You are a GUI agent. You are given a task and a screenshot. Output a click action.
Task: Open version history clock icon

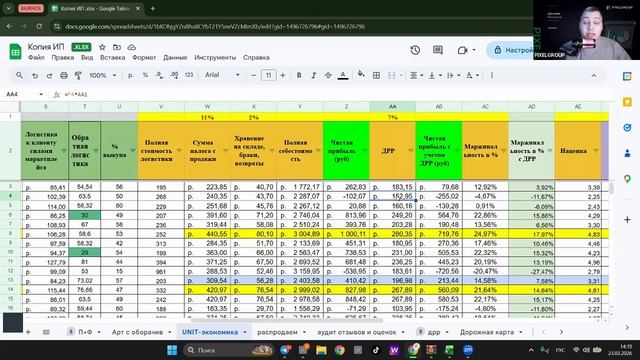[x=415, y=50]
